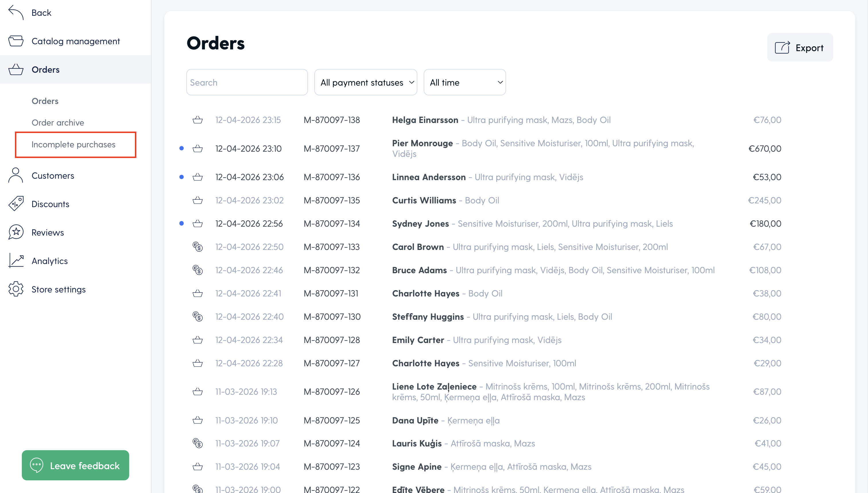Open the Reviews section
Viewport: 868px width, 493px height.
coord(75,232)
